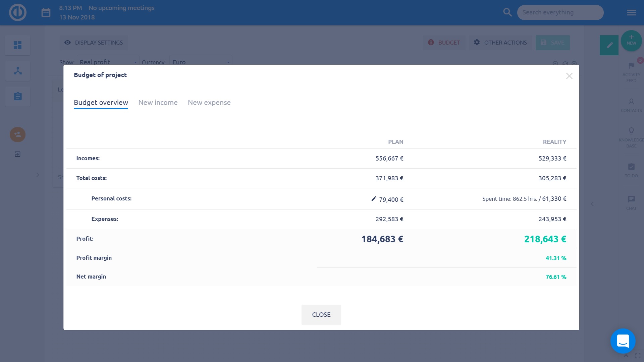Switch to the New income tab
644x362 pixels.
coord(158,103)
